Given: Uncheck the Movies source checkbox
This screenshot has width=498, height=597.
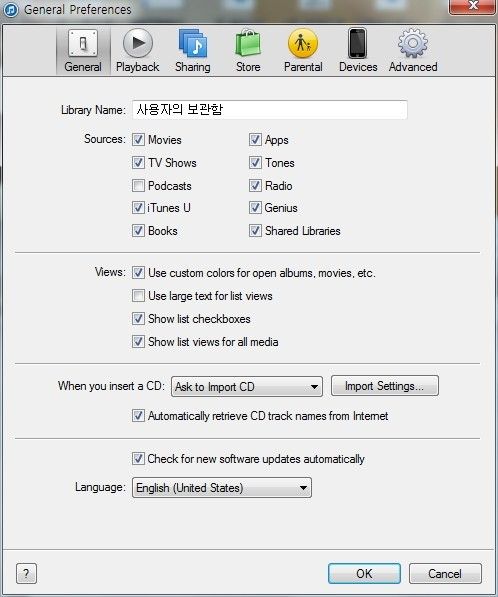Looking at the screenshot, I should tap(138, 140).
